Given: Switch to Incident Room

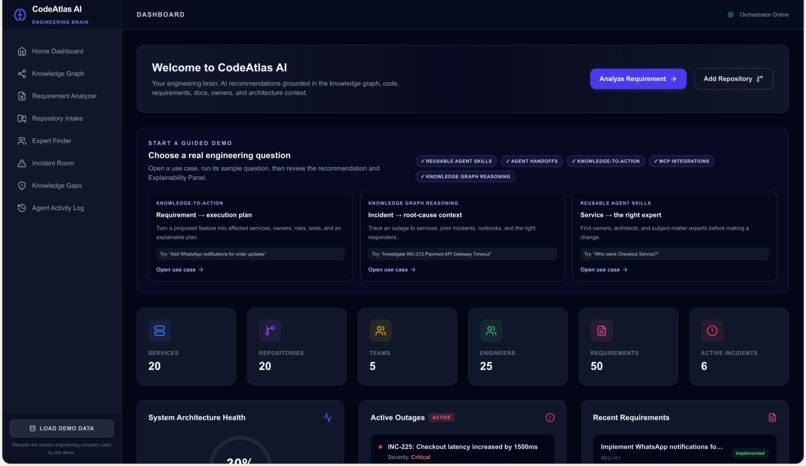Looking at the screenshot, I should [62, 163].
